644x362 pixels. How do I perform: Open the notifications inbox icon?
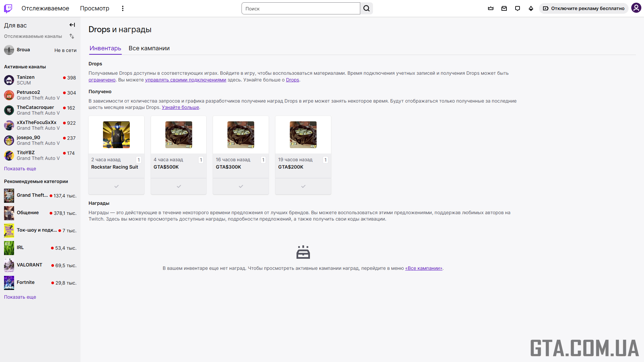click(504, 8)
